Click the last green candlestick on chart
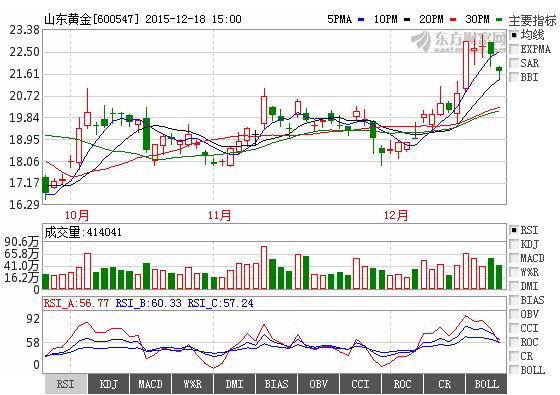Viewport: 560px width, 395px height. pos(499,69)
